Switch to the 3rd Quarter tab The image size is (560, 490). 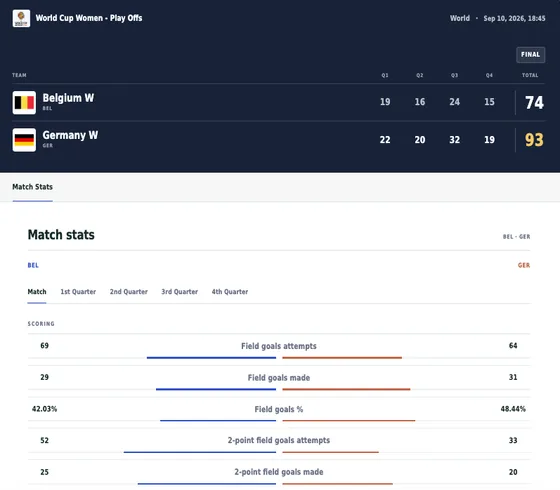pyautogui.click(x=180, y=292)
